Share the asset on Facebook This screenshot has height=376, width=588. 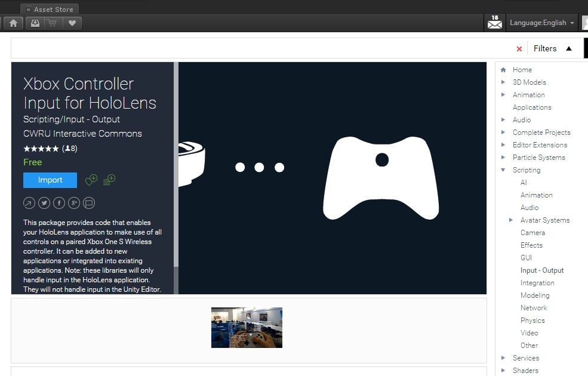[x=59, y=203]
